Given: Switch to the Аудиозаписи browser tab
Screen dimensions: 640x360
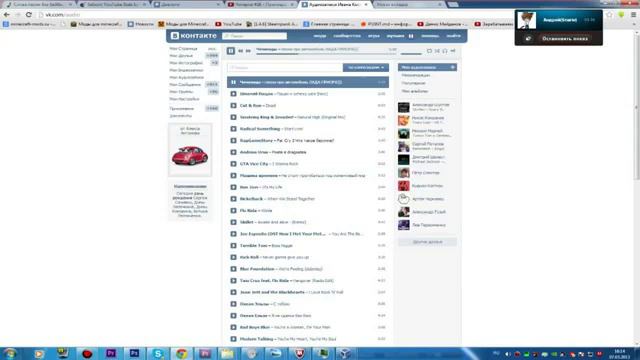Looking at the screenshot, I should [x=335, y=4].
